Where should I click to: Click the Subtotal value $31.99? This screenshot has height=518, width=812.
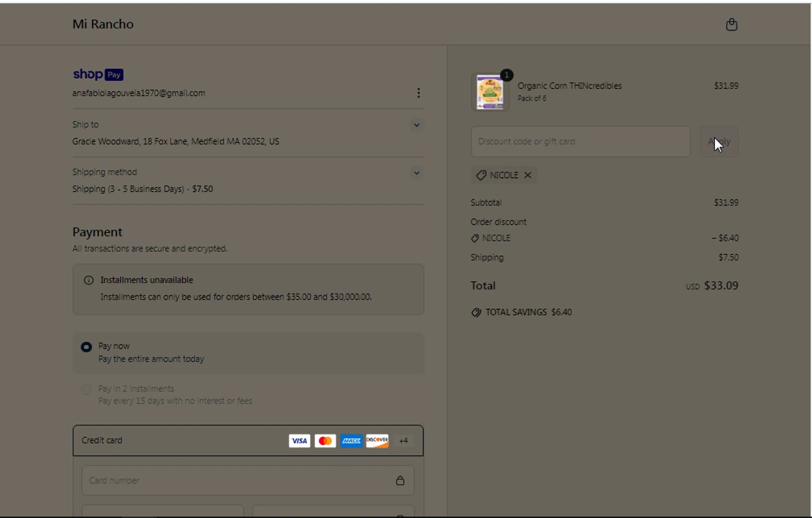coord(726,203)
